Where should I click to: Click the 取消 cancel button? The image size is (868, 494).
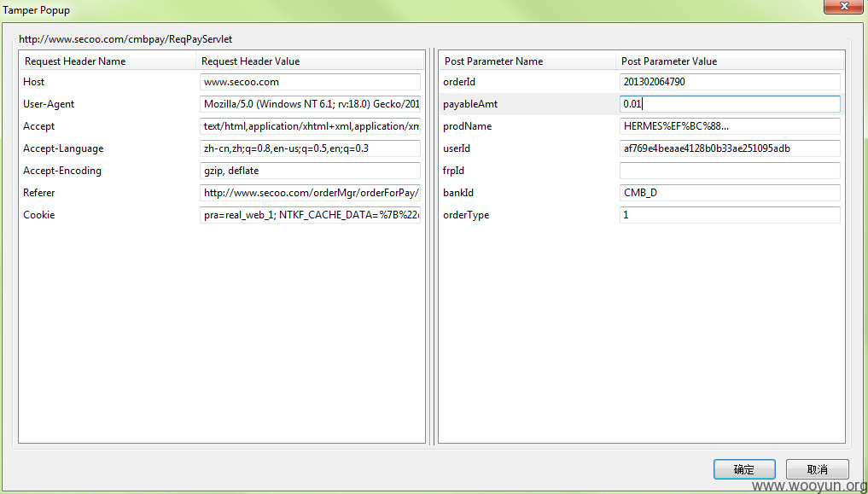[817, 469]
